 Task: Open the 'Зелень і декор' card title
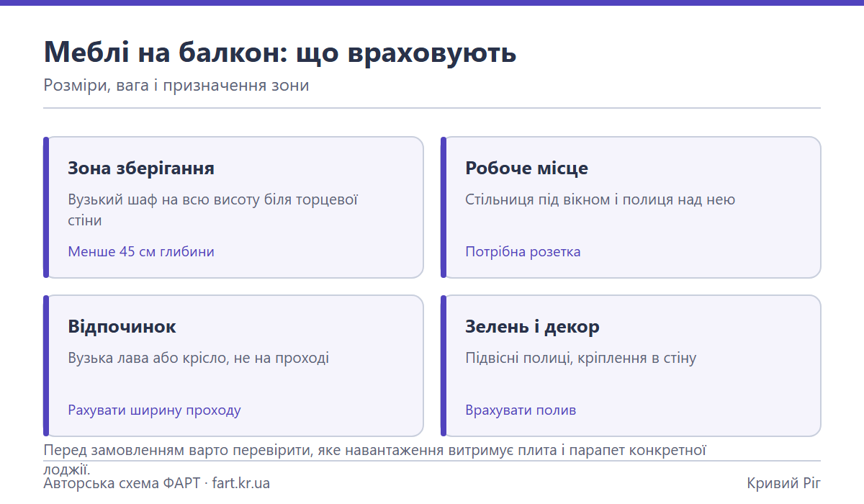[532, 327]
